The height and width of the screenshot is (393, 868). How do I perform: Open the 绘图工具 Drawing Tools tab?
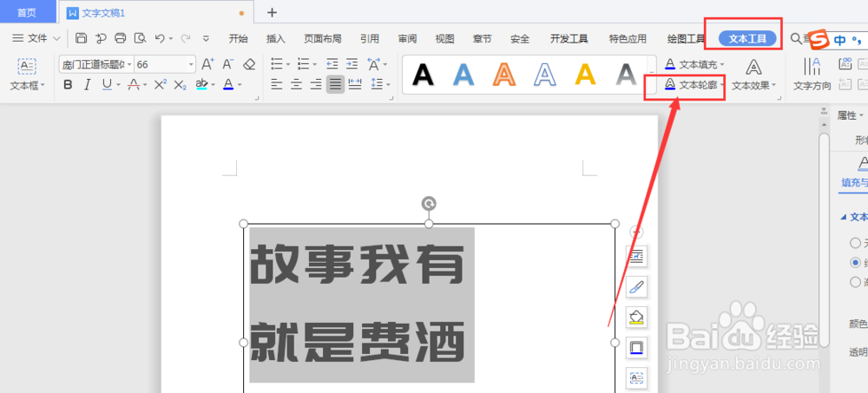686,38
